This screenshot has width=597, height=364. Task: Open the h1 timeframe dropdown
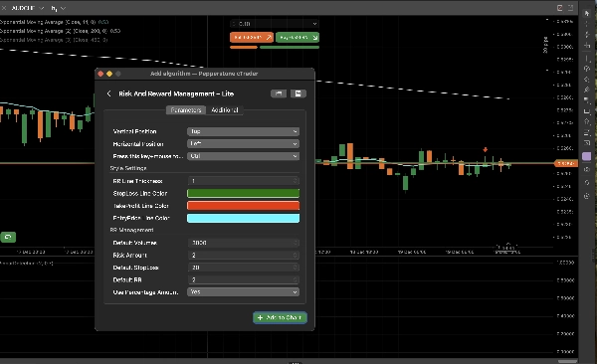coord(59,8)
